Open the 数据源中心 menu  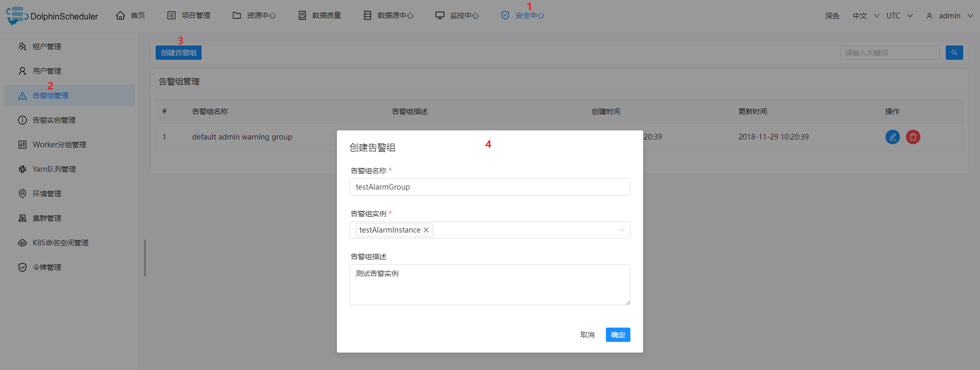[x=388, y=15]
